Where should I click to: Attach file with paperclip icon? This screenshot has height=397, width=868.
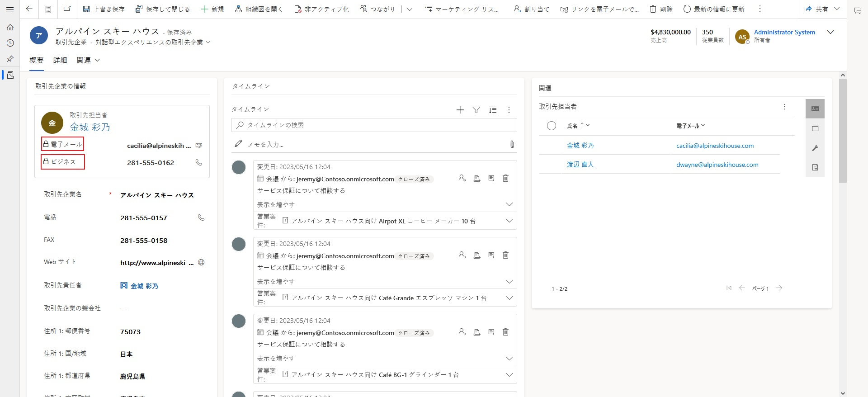[x=512, y=144]
